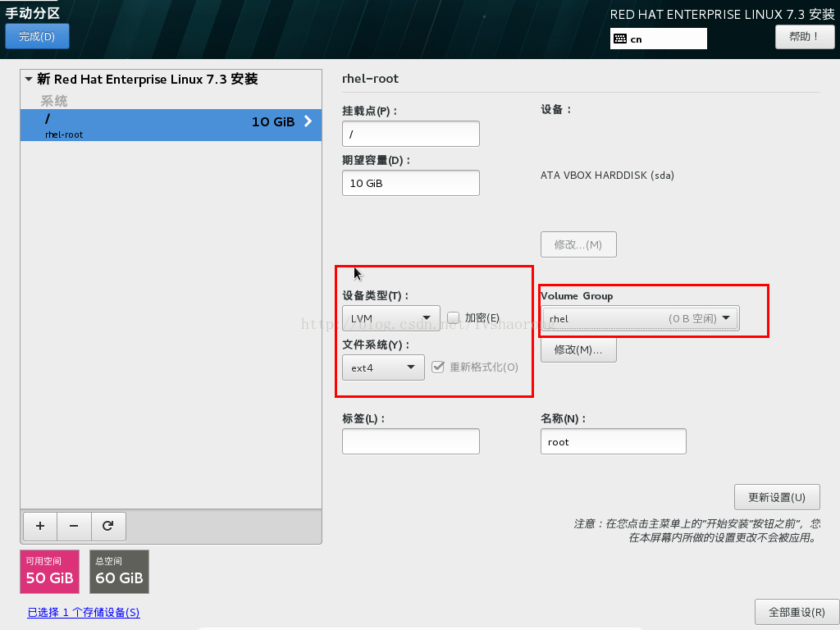Click the ATA VBOX HARDDISK (sda) text
This screenshot has width=840, height=630.
pyautogui.click(x=608, y=176)
